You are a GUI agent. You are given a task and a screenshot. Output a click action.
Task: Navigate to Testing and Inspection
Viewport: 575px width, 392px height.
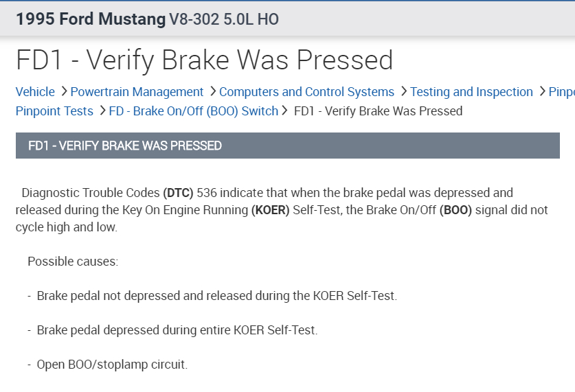point(471,92)
